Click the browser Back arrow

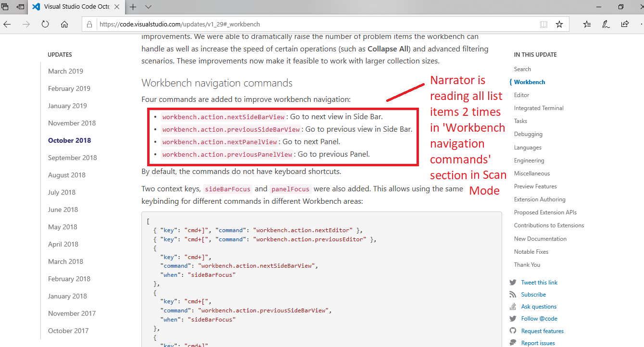pyautogui.click(x=7, y=24)
